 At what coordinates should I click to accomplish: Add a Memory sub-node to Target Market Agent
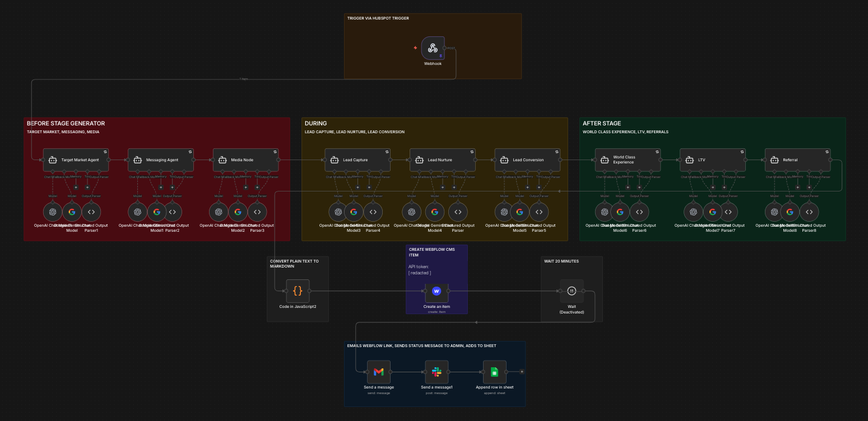point(76,188)
